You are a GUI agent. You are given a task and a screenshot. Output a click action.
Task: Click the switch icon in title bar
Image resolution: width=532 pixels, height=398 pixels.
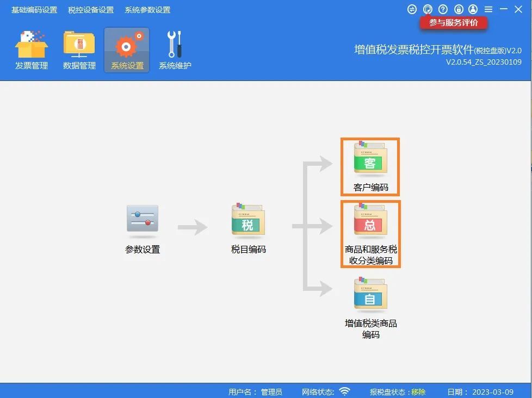click(x=412, y=9)
